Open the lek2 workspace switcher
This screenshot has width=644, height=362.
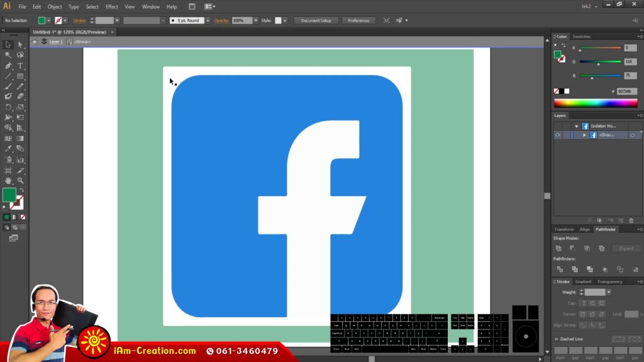click(590, 6)
